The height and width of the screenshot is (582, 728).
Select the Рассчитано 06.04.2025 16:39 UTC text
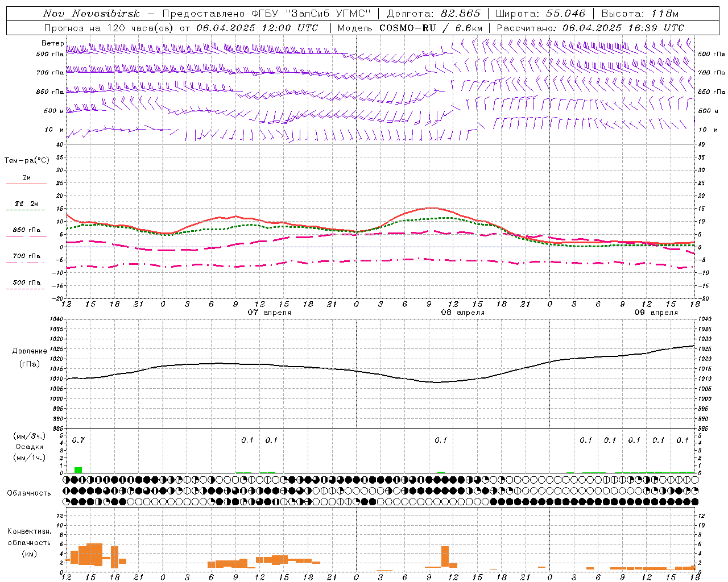point(590,28)
